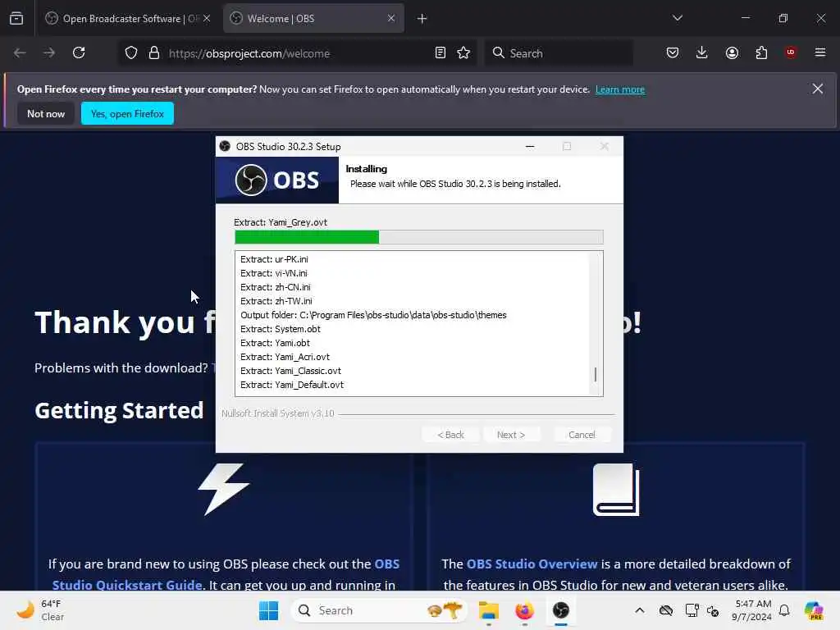Screen dimensions: 840x630
Task: Click the < Back button in installer
Action: point(450,435)
